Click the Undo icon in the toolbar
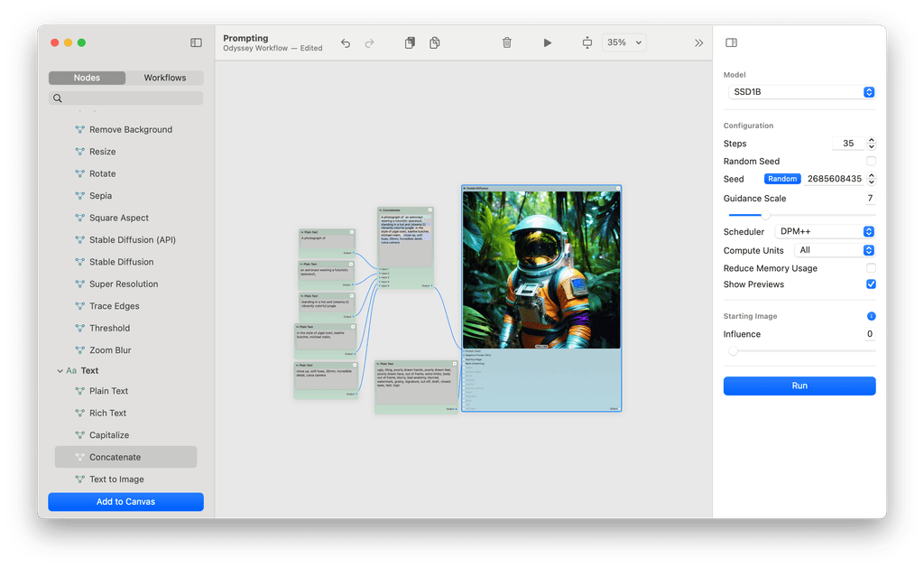 pos(346,42)
